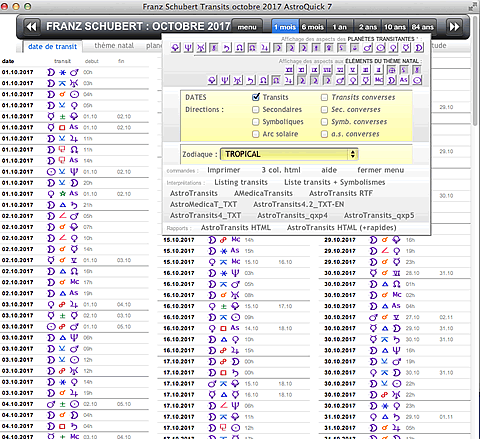Screen dimensions: 480x439
Task: Toggle natal Neptune in the natal elements row
Action: (x=225, y=80)
